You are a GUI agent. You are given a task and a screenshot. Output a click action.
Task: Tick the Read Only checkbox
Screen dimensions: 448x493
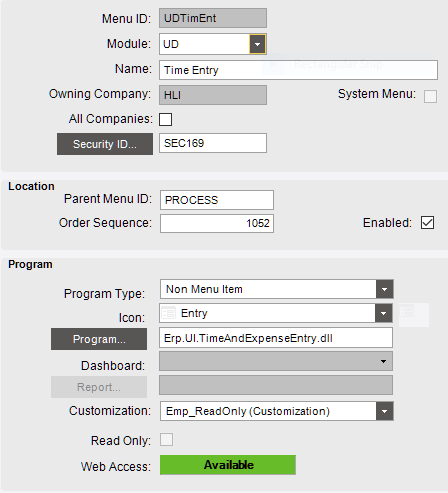pos(166,439)
